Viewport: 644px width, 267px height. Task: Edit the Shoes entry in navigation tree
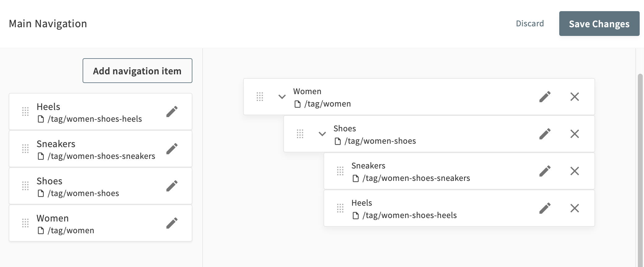[545, 134]
